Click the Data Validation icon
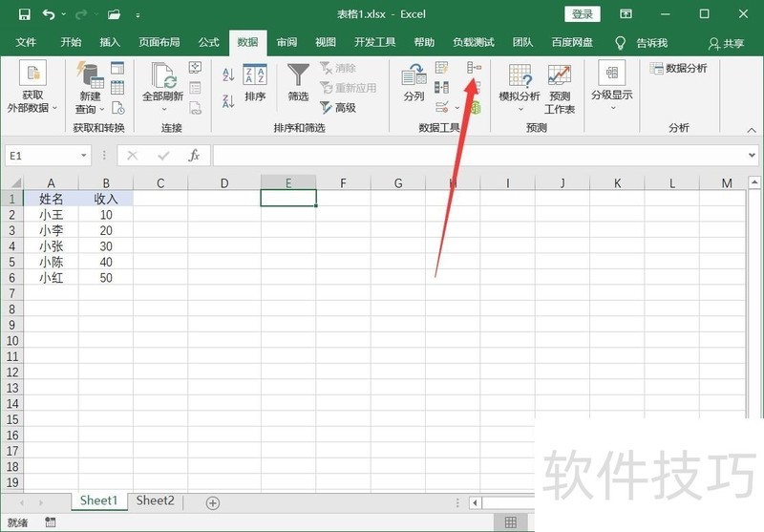The image size is (764, 532). [x=442, y=107]
